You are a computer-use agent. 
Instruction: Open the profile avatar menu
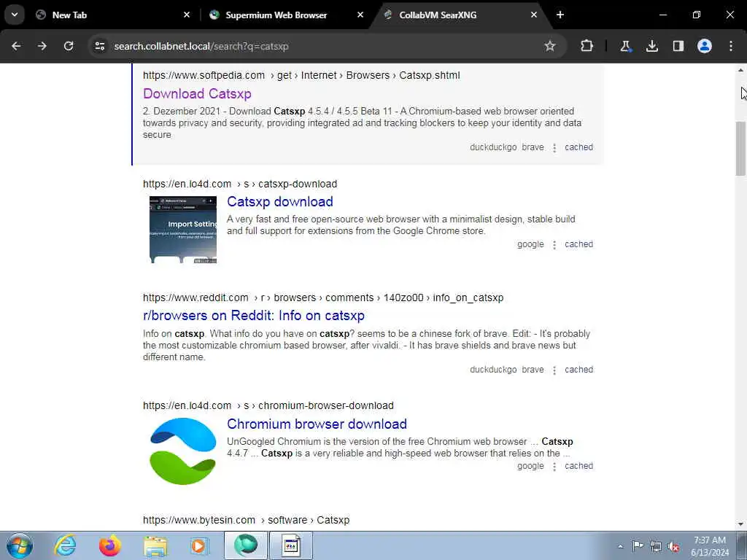[x=705, y=46]
